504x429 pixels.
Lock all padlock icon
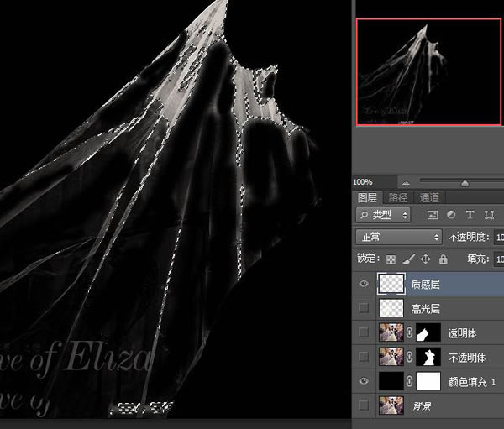point(444,259)
